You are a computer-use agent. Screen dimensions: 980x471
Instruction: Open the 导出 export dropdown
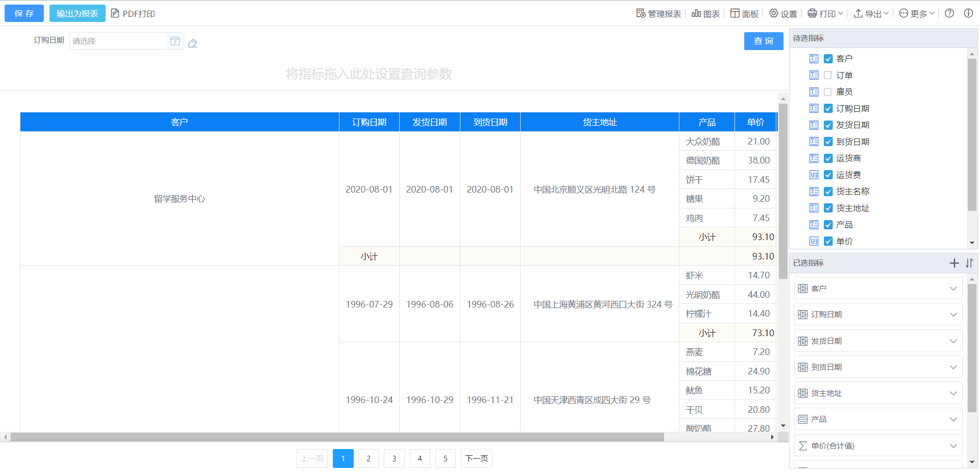tap(871, 14)
